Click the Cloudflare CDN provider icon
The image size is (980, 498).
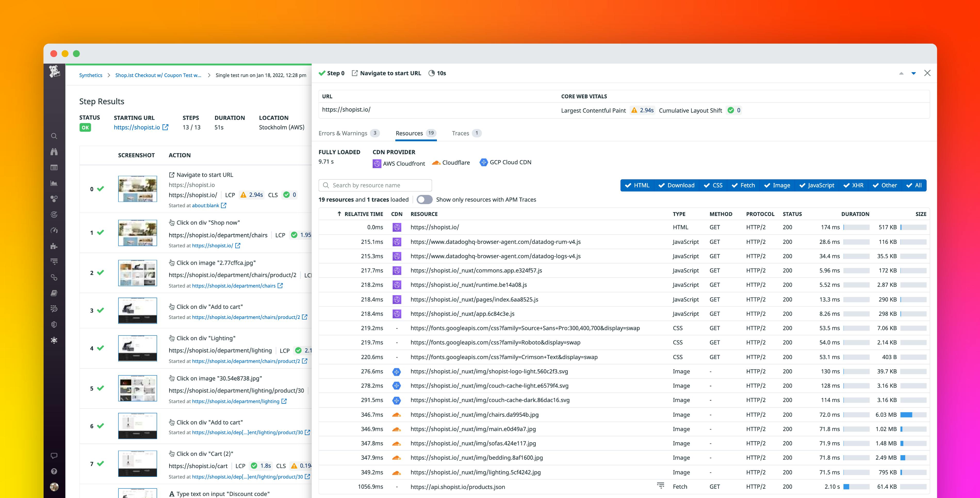(x=436, y=163)
